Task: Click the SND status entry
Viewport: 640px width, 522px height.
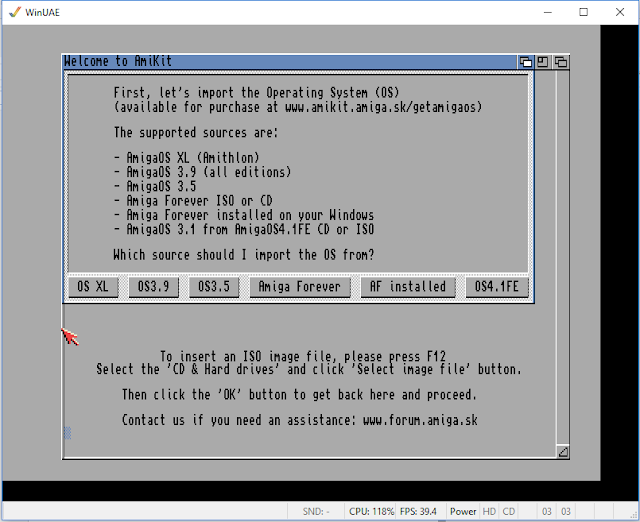Action: click(316, 511)
